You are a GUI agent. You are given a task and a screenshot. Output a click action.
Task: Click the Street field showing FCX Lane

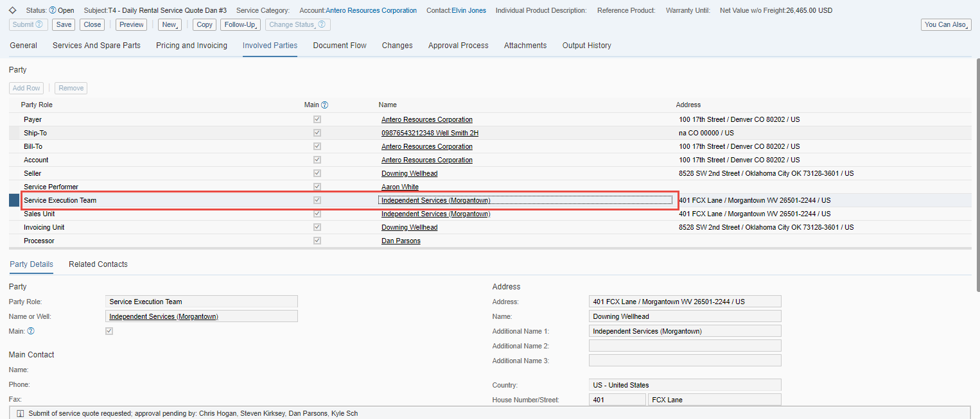pos(715,400)
